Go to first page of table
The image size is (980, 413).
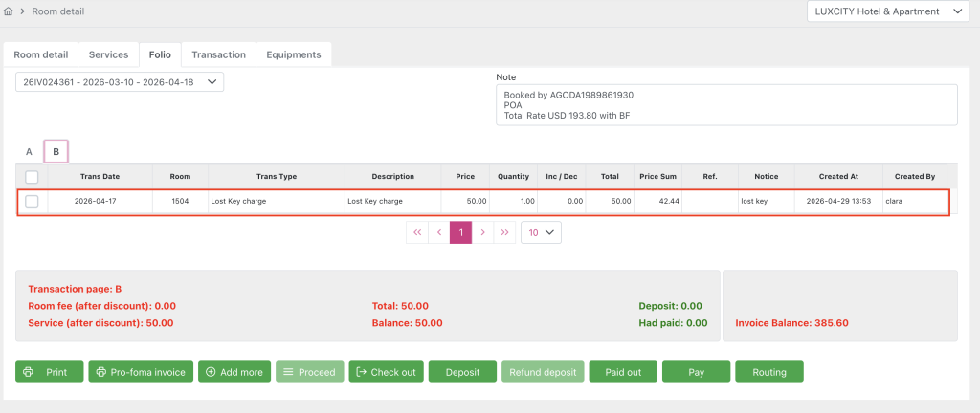[417, 231]
